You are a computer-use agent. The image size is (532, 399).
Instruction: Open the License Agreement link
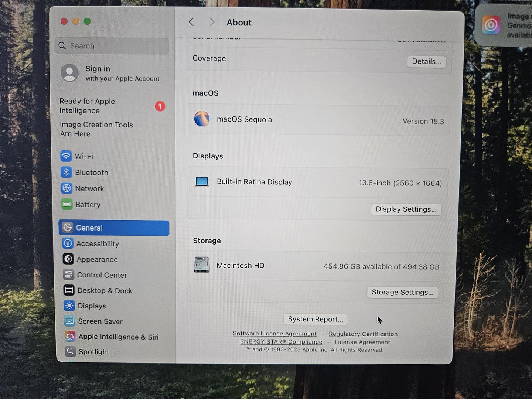pyautogui.click(x=362, y=342)
